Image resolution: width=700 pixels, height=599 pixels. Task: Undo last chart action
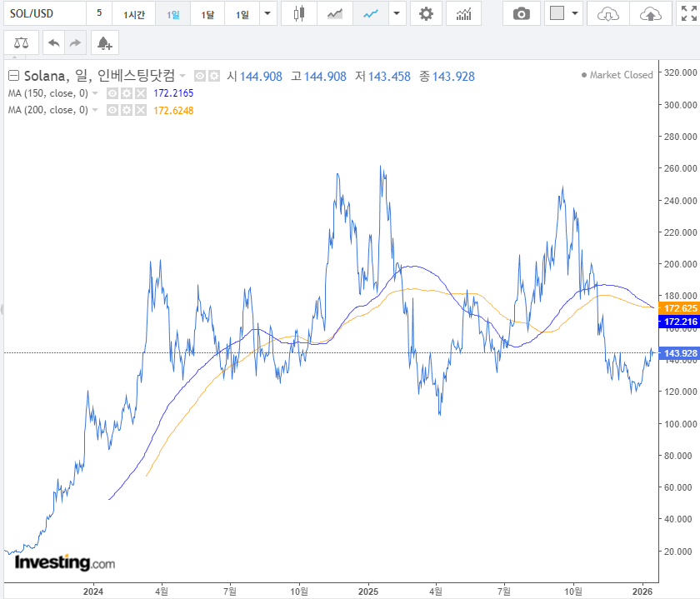54,42
